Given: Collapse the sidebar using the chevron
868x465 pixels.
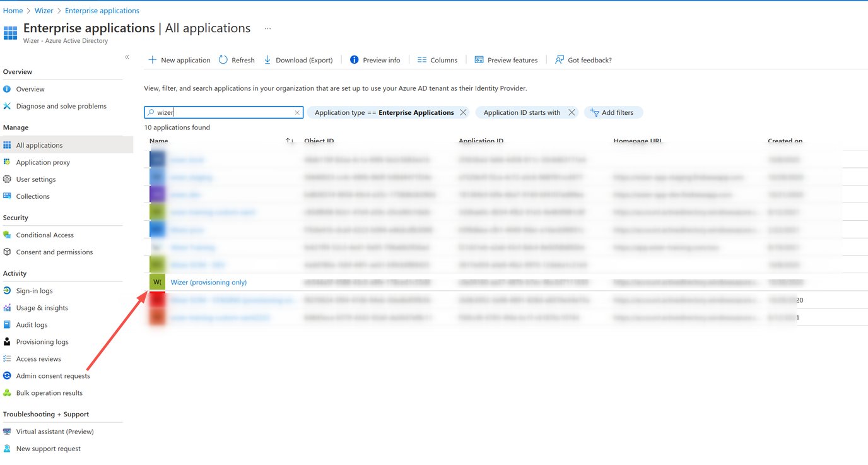Looking at the screenshot, I should pos(127,57).
